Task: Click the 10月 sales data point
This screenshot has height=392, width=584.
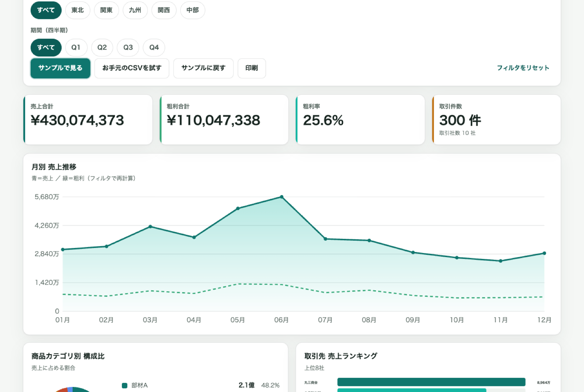Action: [x=457, y=258]
